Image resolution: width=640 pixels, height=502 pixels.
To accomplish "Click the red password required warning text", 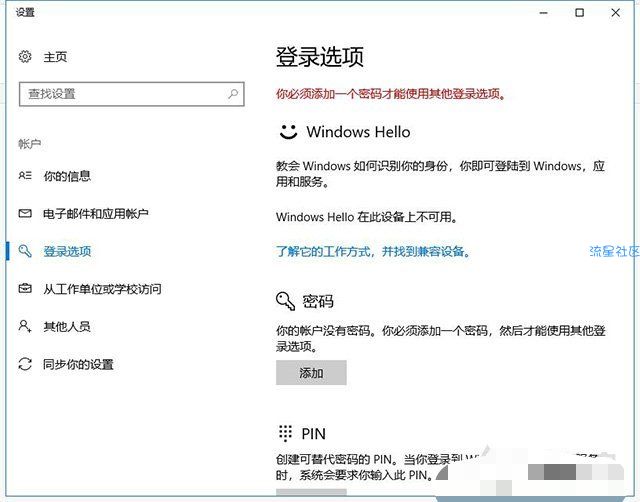I will click(x=391, y=94).
